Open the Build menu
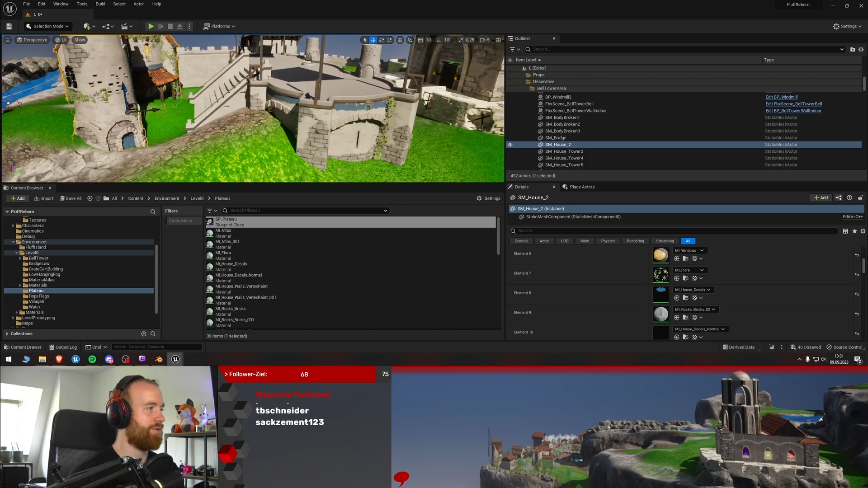 pos(100,4)
